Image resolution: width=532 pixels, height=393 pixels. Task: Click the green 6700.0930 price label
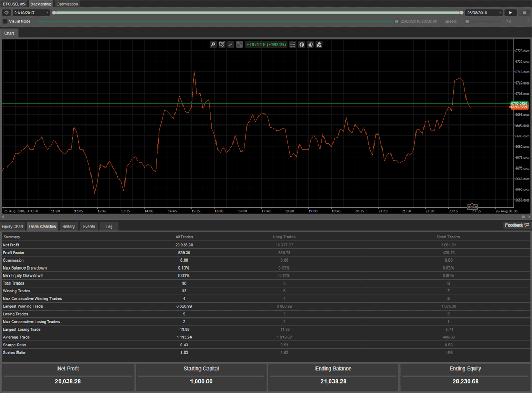click(519, 103)
